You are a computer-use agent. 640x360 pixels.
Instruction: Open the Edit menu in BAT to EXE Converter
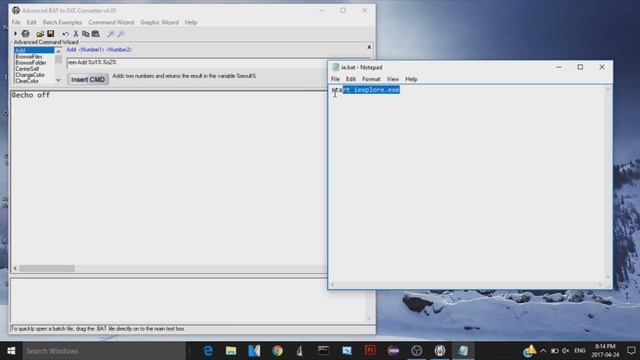coord(31,22)
